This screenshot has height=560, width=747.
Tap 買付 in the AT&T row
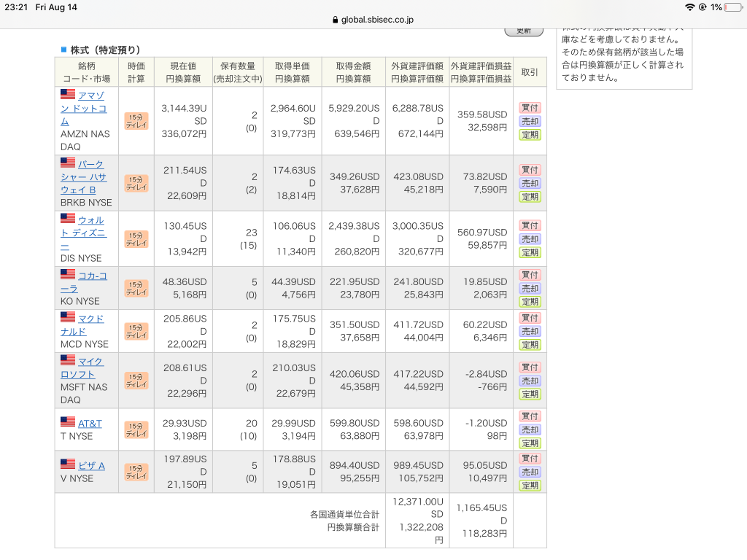(530, 416)
